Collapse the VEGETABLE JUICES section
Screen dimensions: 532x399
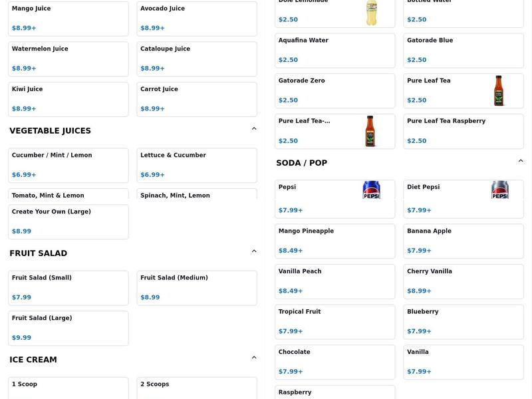click(253, 127)
